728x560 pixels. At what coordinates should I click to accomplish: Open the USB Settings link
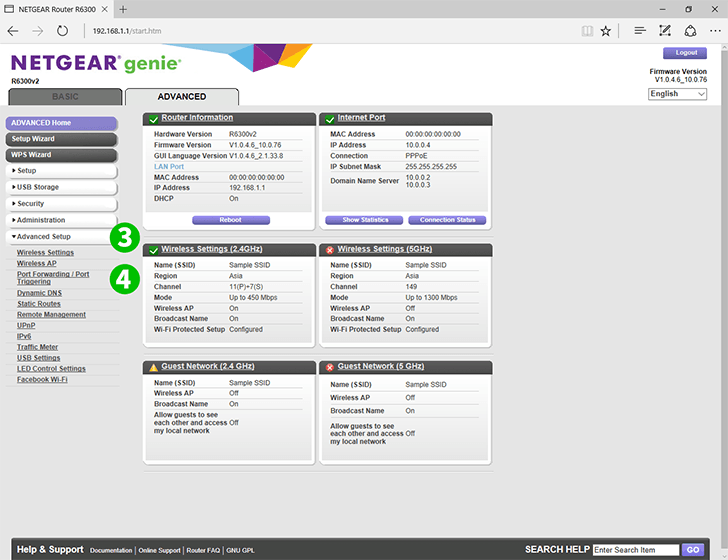click(39, 358)
